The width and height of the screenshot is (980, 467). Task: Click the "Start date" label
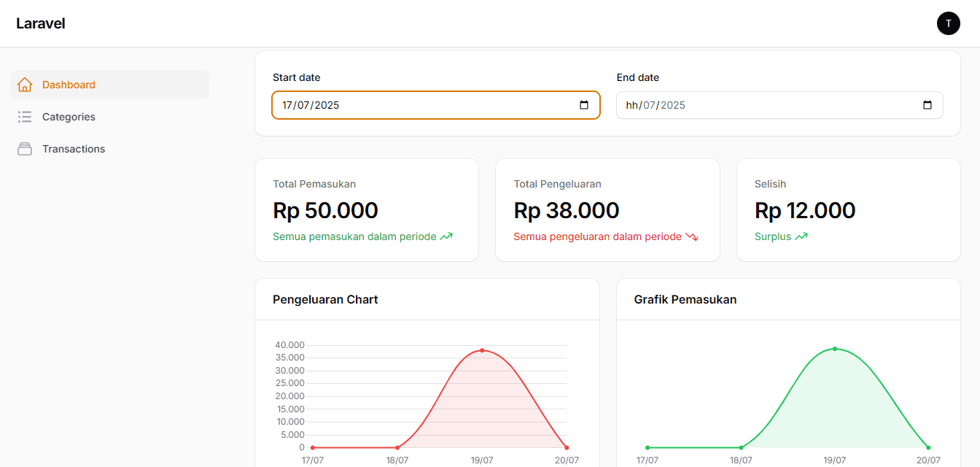point(297,77)
